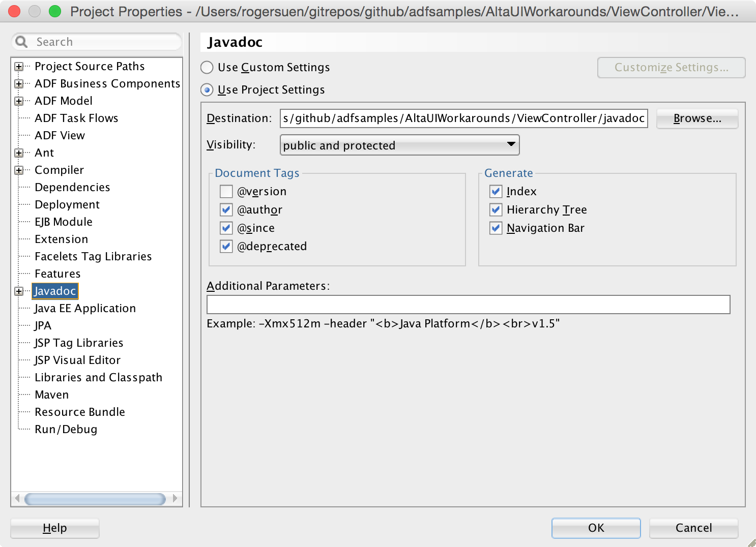Close the Project Properties window
The image size is (756, 547).
[x=14, y=11]
